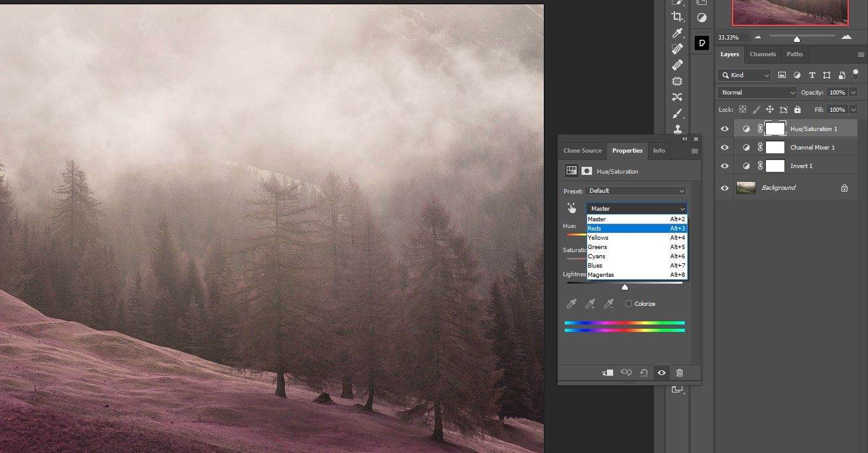Hide the Hue/Saturation 1 layer
Viewport: 868px width, 453px height.
point(725,129)
